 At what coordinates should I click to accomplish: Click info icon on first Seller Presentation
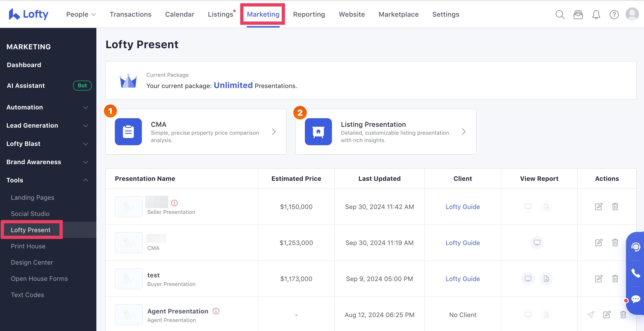click(174, 203)
